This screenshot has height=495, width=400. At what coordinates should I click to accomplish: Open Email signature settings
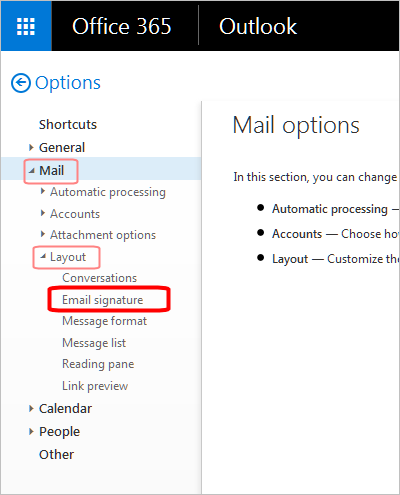102,300
